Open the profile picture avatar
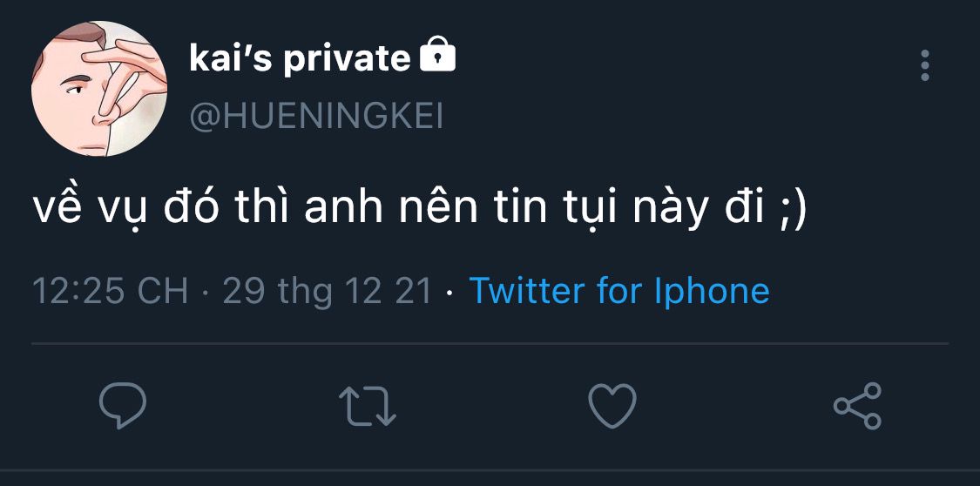Image resolution: width=980 pixels, height=486 pixels. (99, 89)
